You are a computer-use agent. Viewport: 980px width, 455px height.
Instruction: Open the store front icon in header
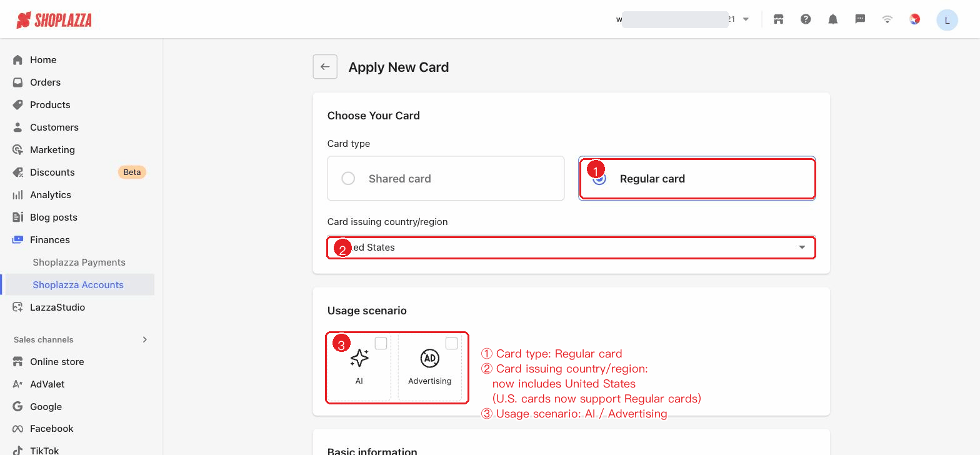pos(779,19)
